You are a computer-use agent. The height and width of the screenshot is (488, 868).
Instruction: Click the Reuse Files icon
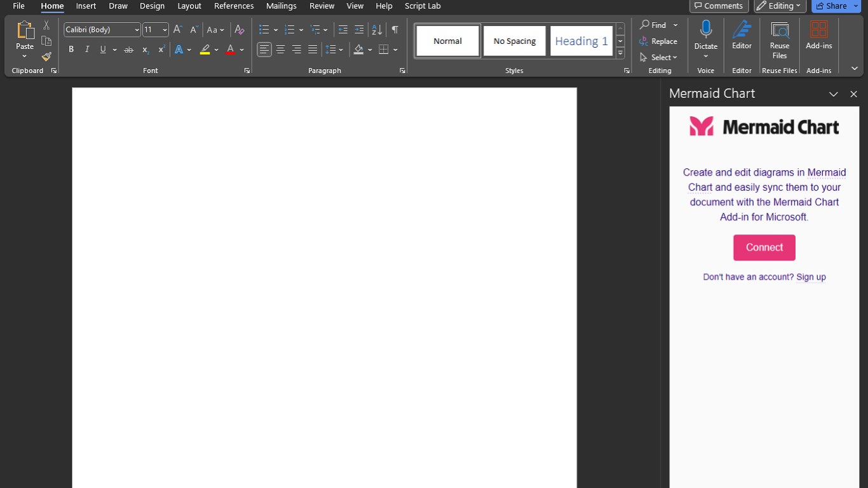coord(780,29)
